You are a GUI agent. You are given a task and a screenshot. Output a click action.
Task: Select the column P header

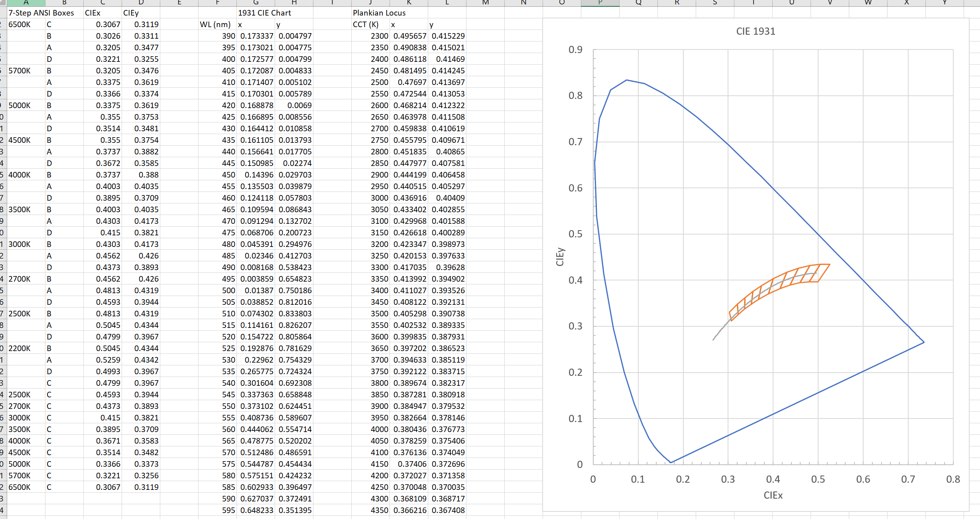[600, 3]
